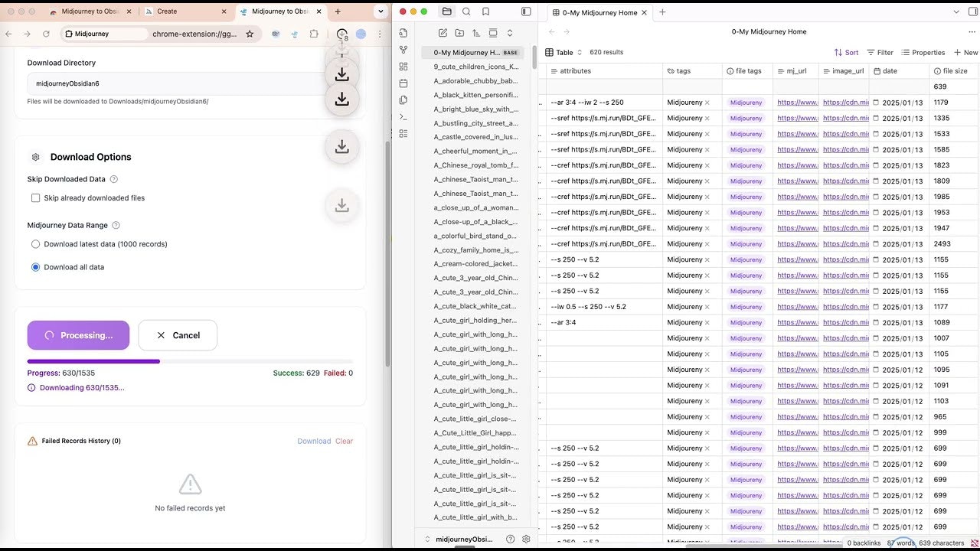
Task: Open command palette ribbon icon
Action: 403,117
